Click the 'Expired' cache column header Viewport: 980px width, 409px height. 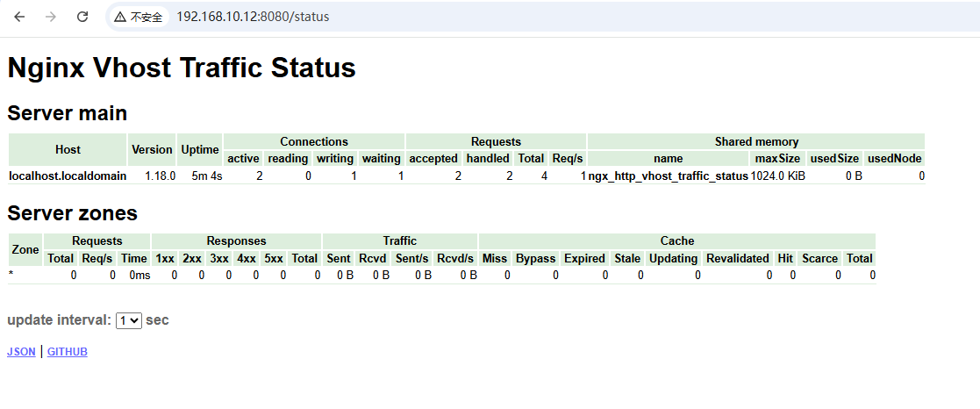584,258
